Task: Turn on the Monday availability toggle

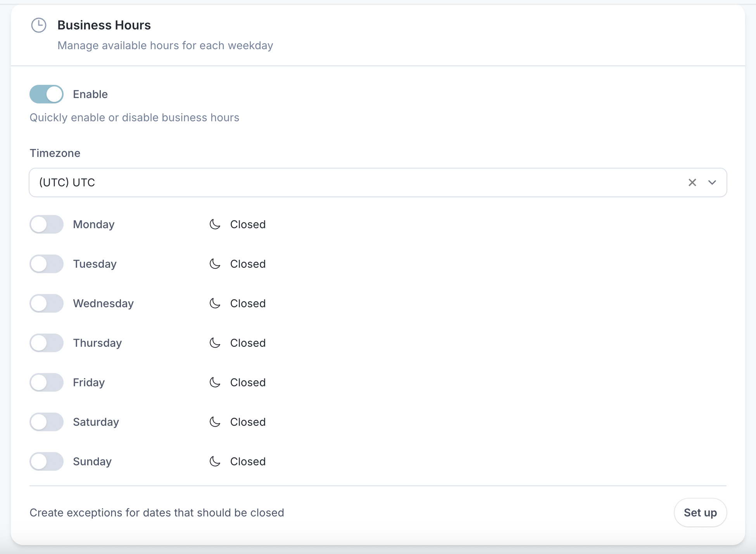Action: 46,224
